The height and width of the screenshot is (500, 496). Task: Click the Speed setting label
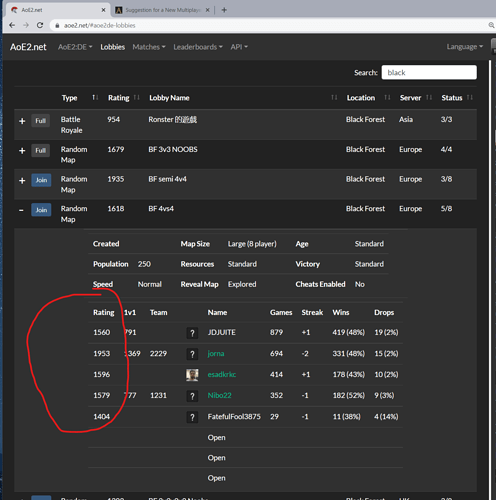tap(103, 284)
